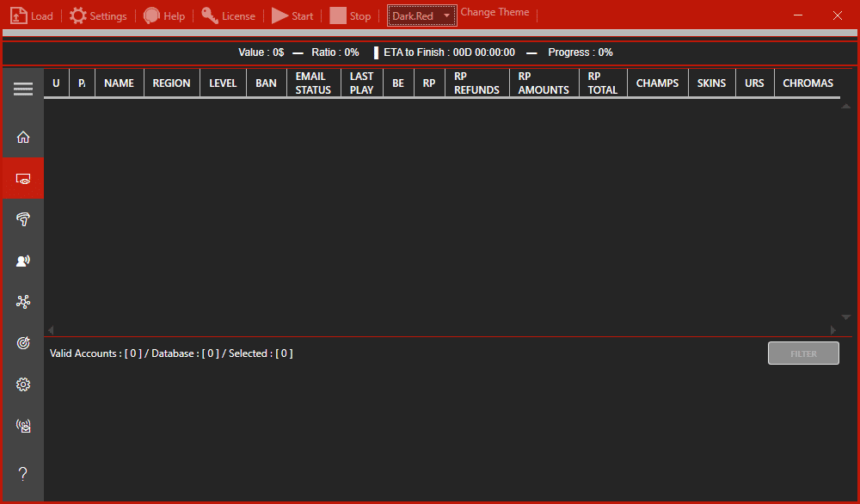Image resolution: width=860 pixels, height=504 pixels.
Task: Sort by the REGION column header
Action: coord(172,83)
